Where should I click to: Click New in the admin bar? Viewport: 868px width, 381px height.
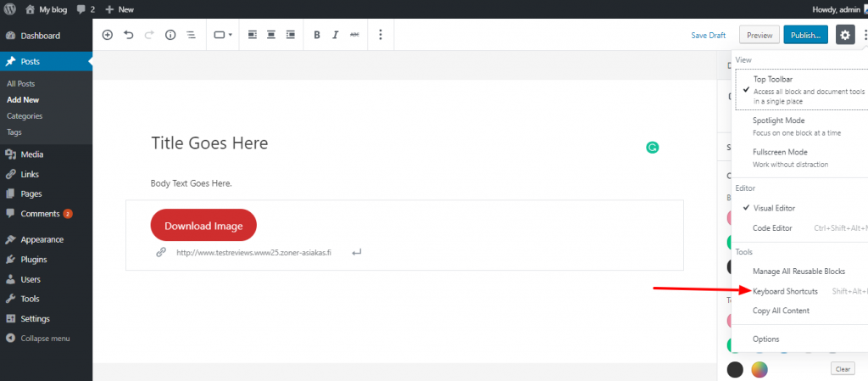pyautogui.click(x=120, y=9)
